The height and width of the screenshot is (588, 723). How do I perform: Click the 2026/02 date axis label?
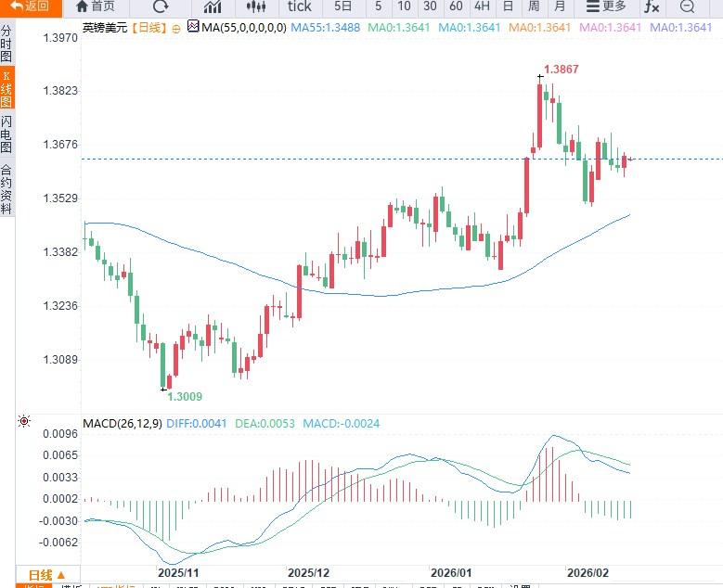tap(587, 573)
